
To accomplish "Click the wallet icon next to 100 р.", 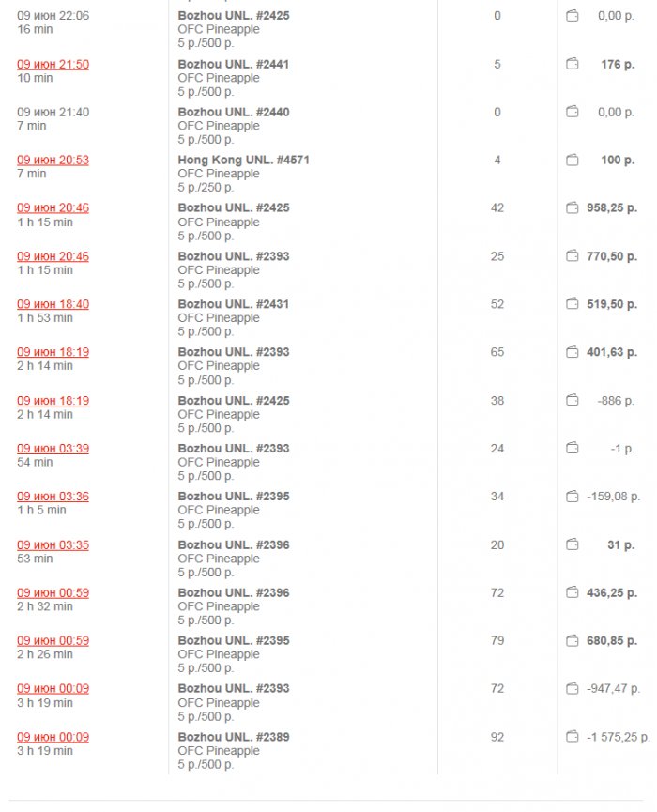I will point(573,161).
